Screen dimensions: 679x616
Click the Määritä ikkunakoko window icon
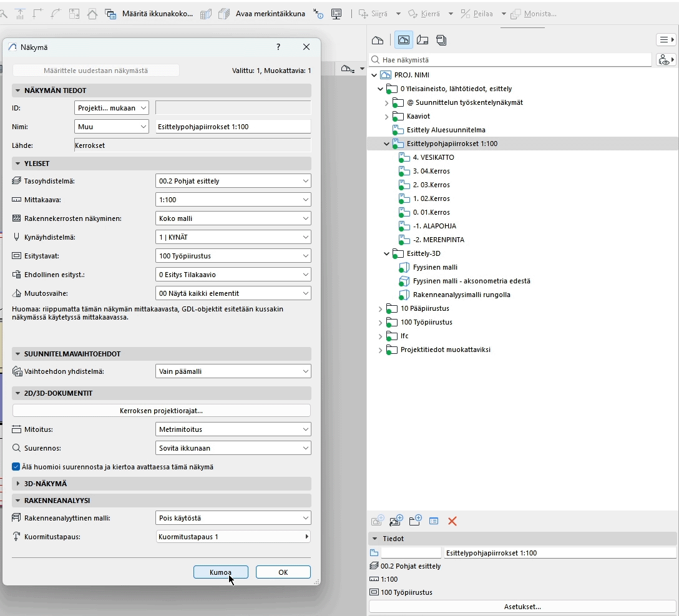[110, 14]
